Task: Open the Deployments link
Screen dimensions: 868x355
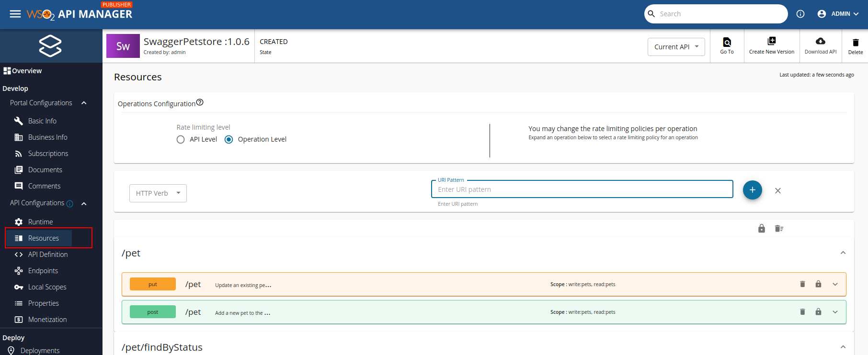Action: pyautogui.click(x=40, y=351)
